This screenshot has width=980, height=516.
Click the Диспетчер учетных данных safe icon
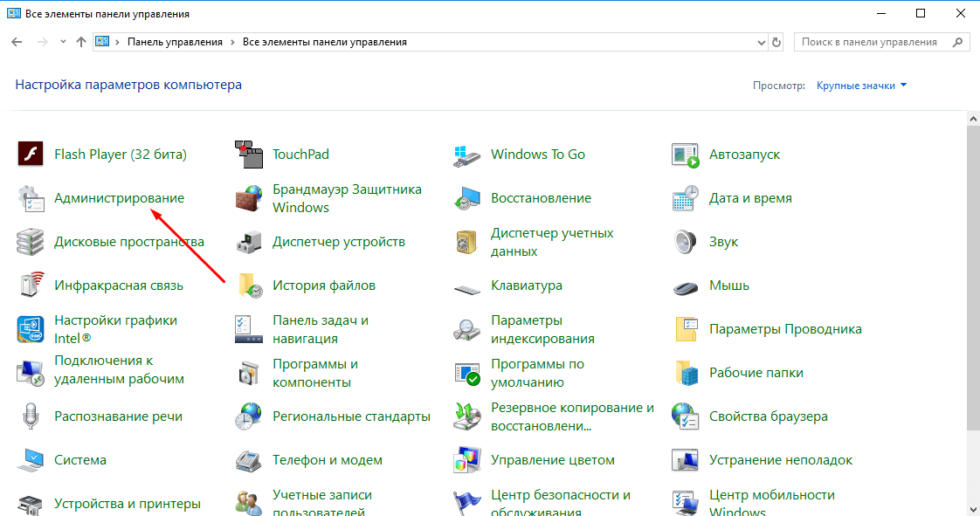pos(467,242)
